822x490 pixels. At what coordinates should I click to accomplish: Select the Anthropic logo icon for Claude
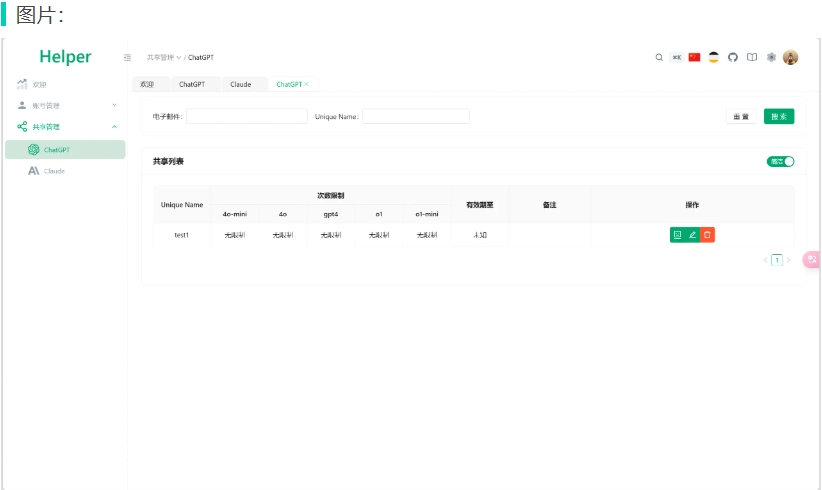click(x=34, y=171)
